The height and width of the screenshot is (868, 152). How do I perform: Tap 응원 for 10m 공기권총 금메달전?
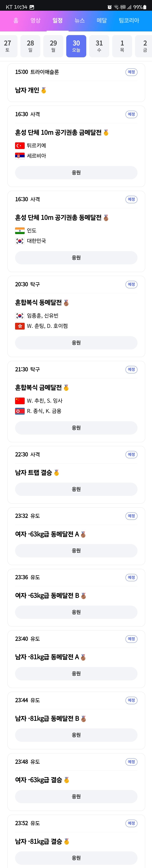[76, 173]
